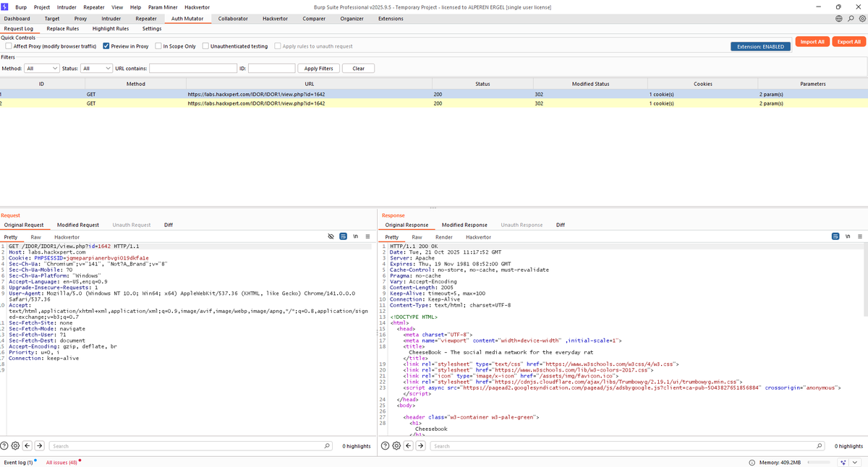868x467 pixels.
Task: Click Apply Filters button
Action: (x=319, y=69)
